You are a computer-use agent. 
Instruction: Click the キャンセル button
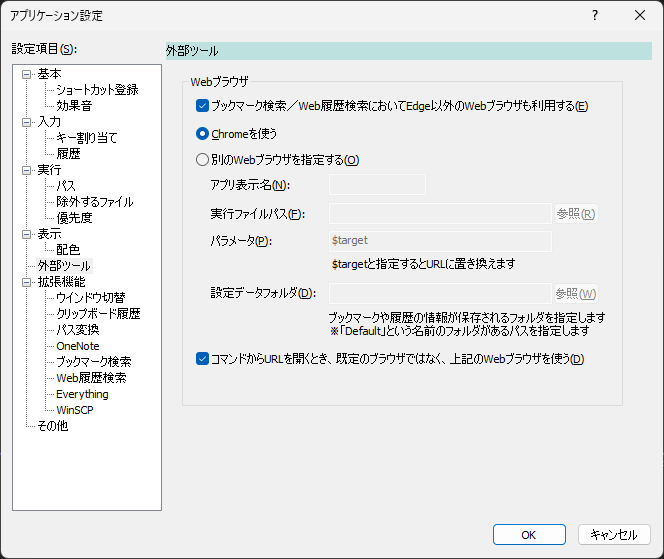614,534
